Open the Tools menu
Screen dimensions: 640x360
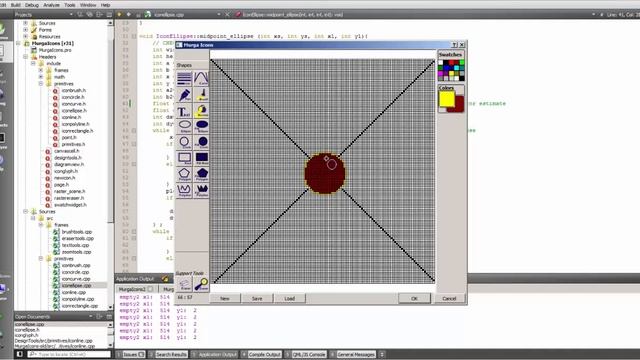[69, 5]
